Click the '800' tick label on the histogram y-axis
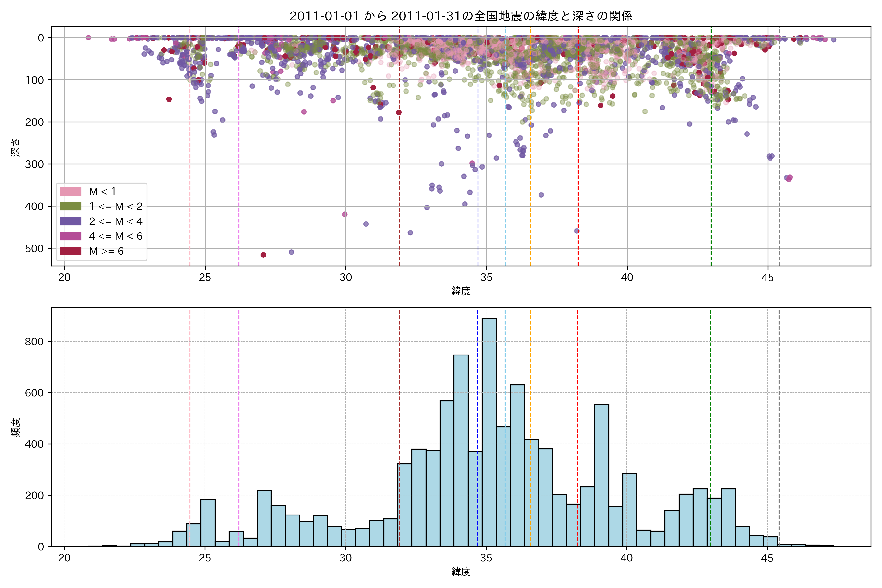Image resolution: width=882 pixels, height=588 pixels. click(x=35, y=342)
